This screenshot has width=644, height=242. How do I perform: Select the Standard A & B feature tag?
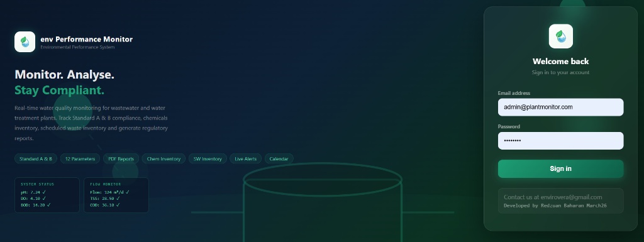36,159
